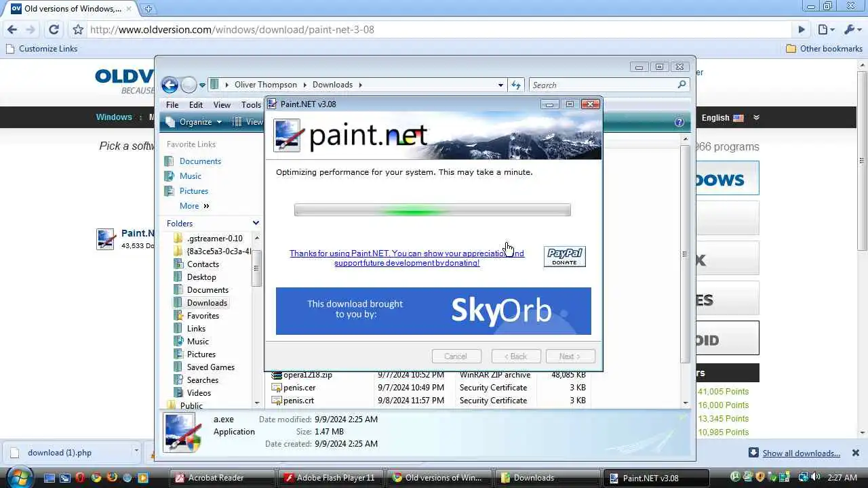868x488 pixels.
Task: Select Contacts folder in the tree
Action: click(196, 264)
